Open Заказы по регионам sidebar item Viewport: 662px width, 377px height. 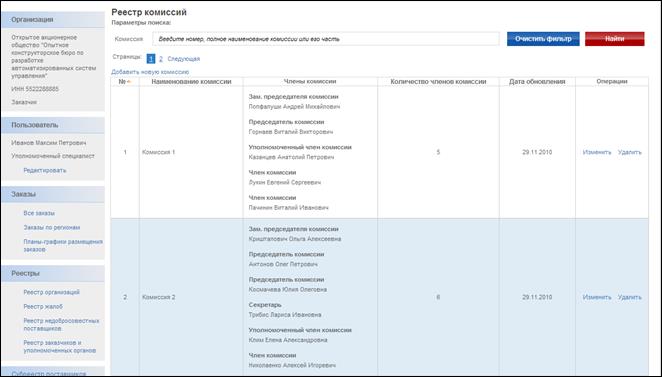coord(52,228)
